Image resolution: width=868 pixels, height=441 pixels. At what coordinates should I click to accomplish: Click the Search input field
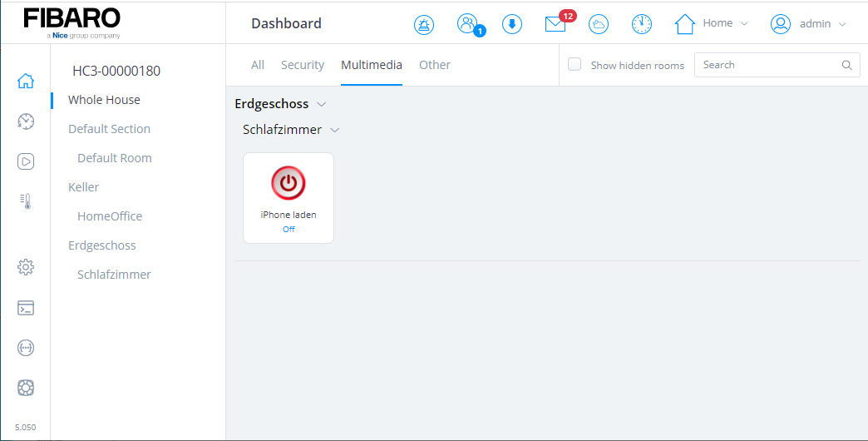(x=769, y=65)
